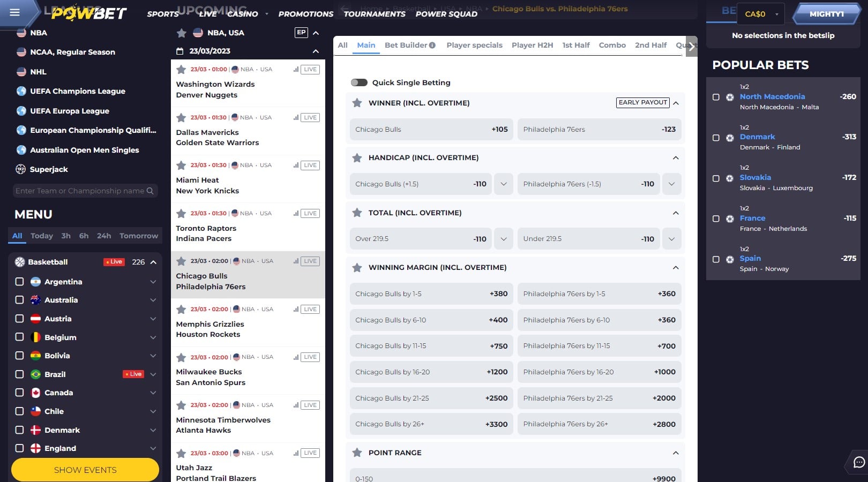Screen dimensions: 868x482
Task: Open UEFA Champions League link
Action: pos(78,92)
